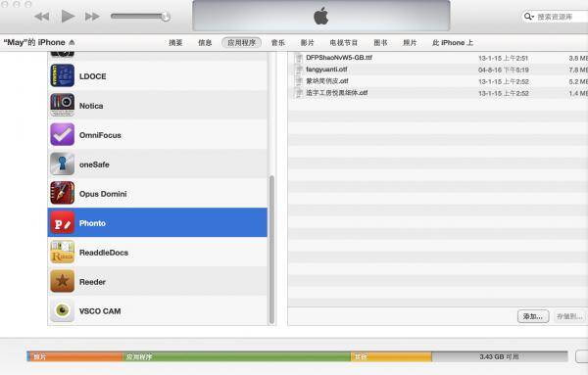
Task: Switch to the 音乐 music tab
Action: 278,43
